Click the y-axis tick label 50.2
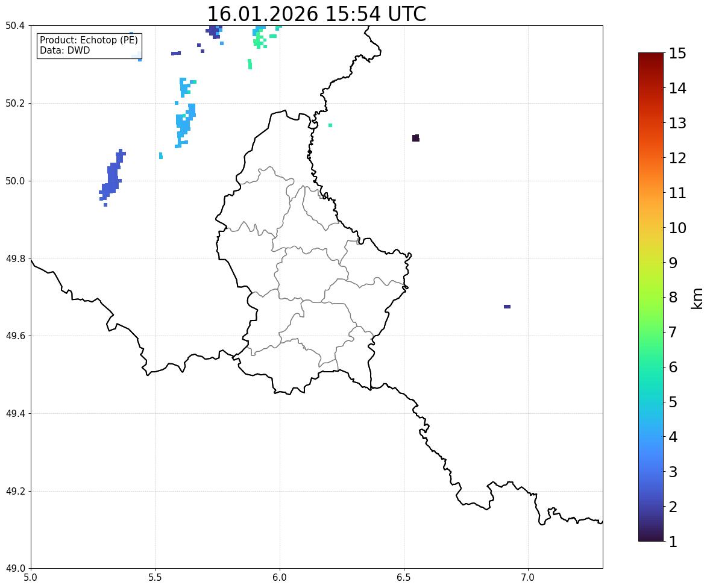 point(15,103)
